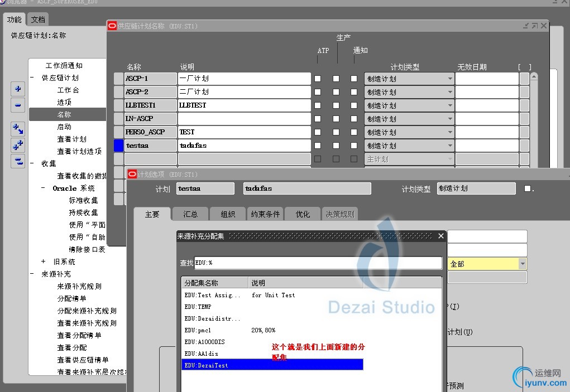Click the expand-all double plus icon
The width and height of the screenshot is (570, 392).
[18, 145]
